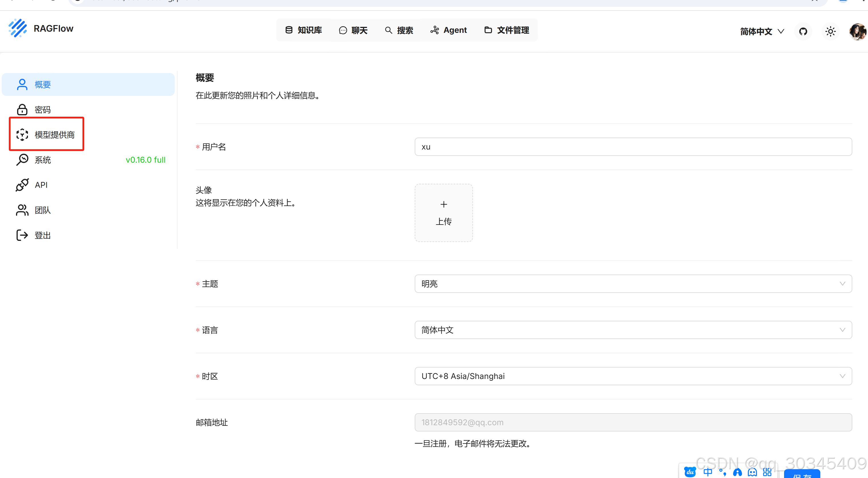
Task: Open the API sidebar entry
Action: 41,185
